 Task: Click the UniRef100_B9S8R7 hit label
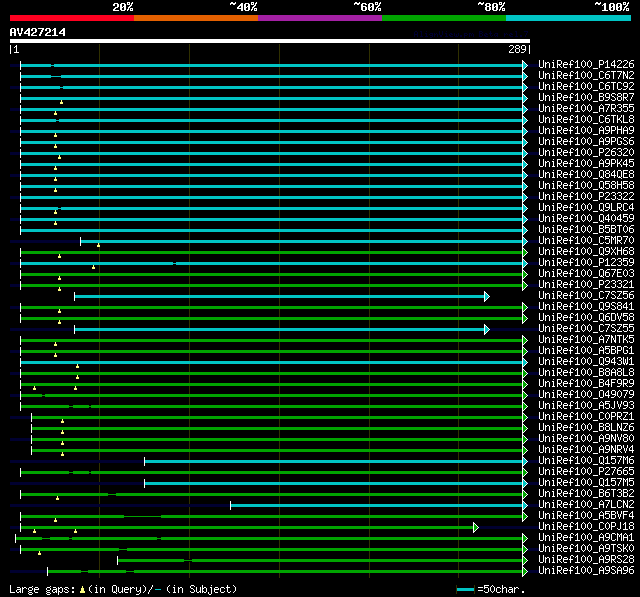(586, 98)
